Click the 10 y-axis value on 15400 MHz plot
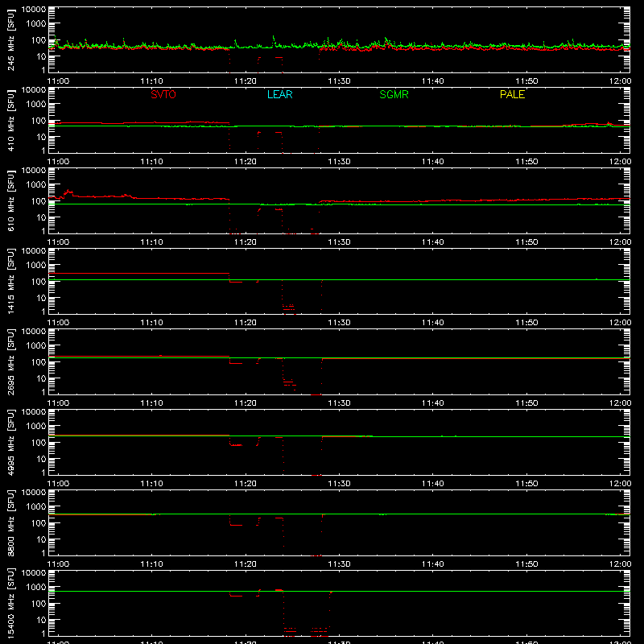Screen dimensions: 644x644 pos(42,620)
